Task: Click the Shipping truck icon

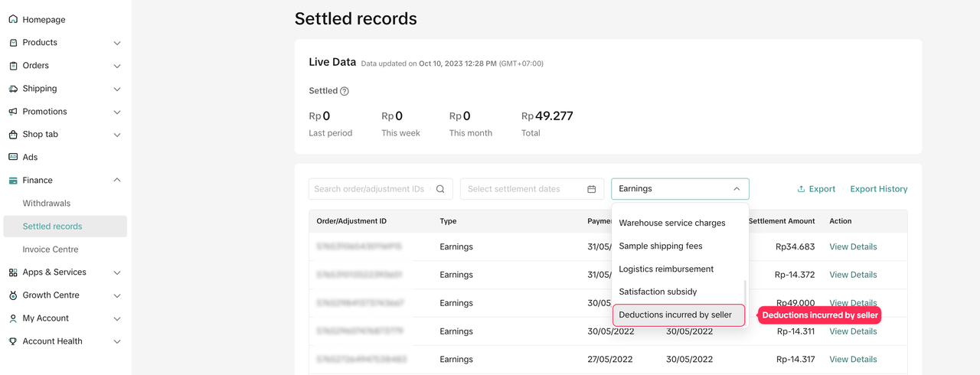Action: [x=13, y=89]
